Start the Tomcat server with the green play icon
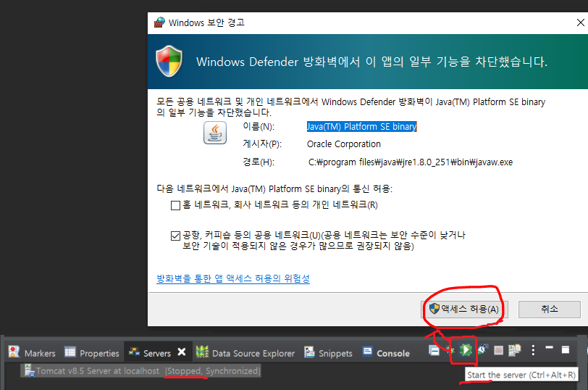 (x=466, y=350)
